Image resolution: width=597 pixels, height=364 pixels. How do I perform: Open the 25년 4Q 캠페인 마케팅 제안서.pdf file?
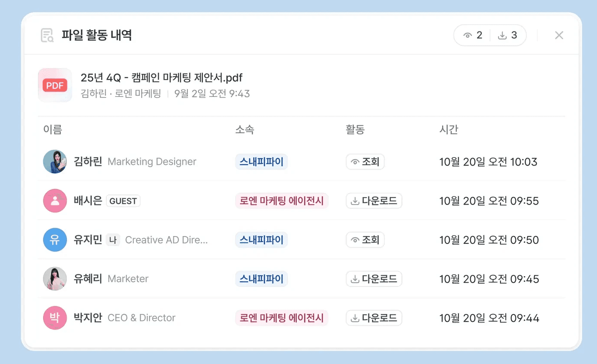[162, 78]
